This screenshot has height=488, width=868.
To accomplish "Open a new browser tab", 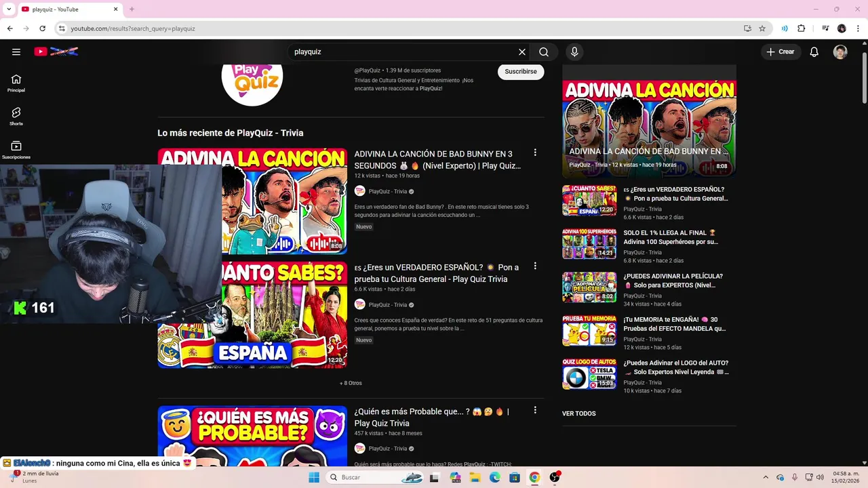I will click(x=132, y=9).
